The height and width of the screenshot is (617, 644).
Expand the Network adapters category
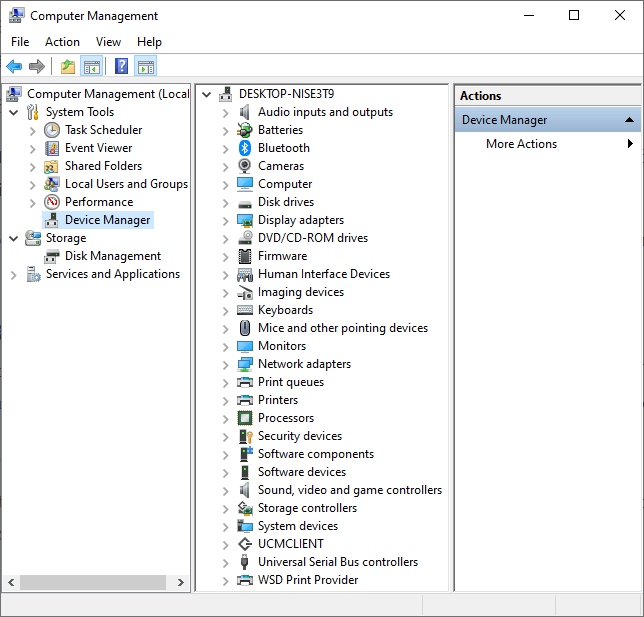pyautogui.click(x=225, y=365)
